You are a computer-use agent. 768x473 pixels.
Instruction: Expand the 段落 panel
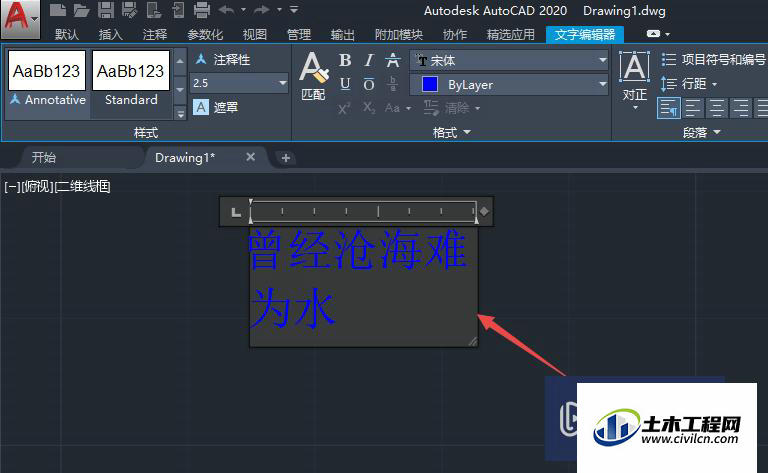702,132
